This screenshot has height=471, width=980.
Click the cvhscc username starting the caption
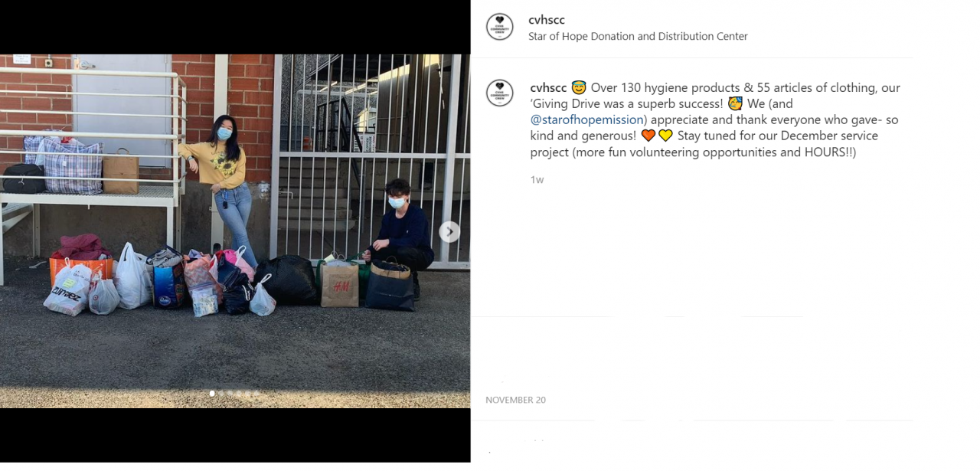click(548, 88)
